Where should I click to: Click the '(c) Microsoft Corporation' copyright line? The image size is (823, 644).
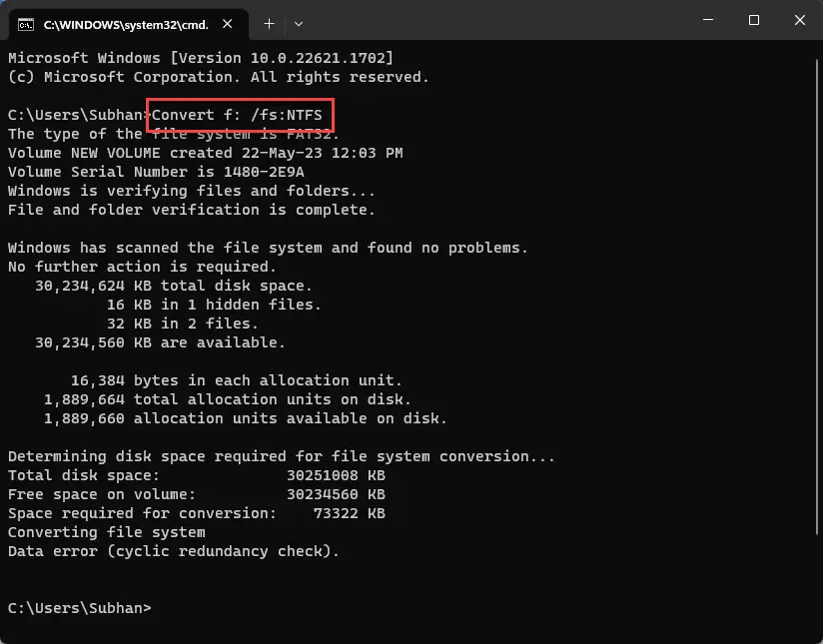click(219, 77)
